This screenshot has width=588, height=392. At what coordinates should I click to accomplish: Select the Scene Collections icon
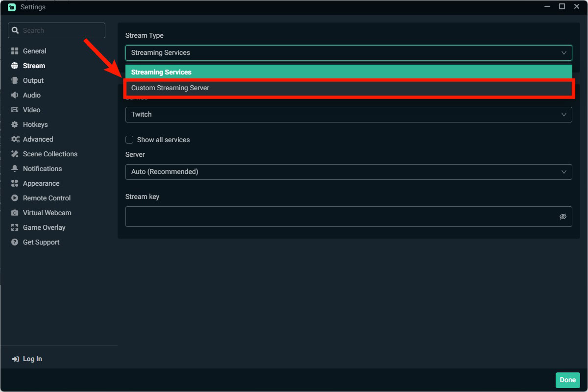[x=14, y=154]
